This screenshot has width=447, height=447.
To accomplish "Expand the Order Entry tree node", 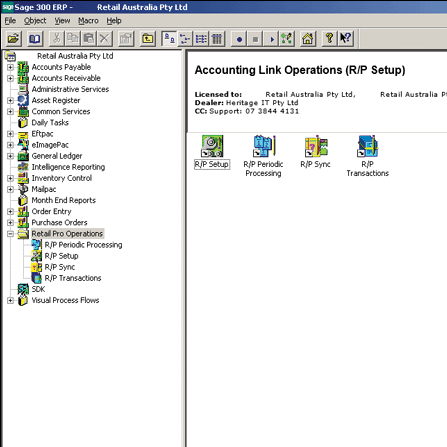I will (10, 211).
